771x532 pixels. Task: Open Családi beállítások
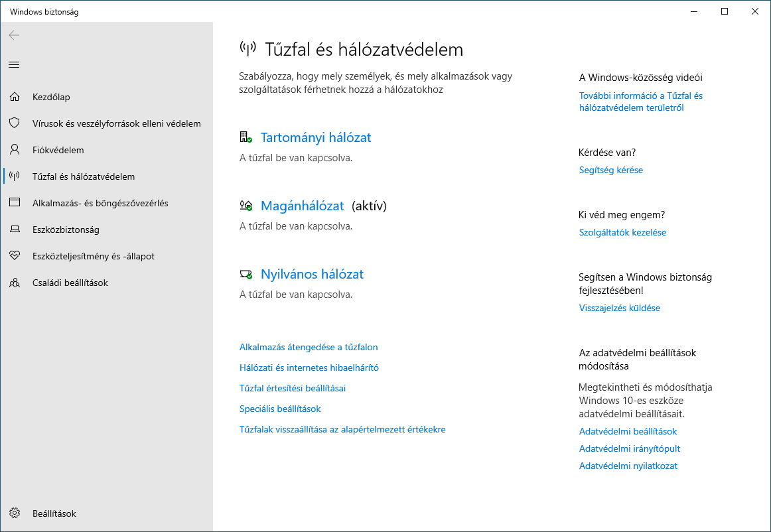click(70, 283)
